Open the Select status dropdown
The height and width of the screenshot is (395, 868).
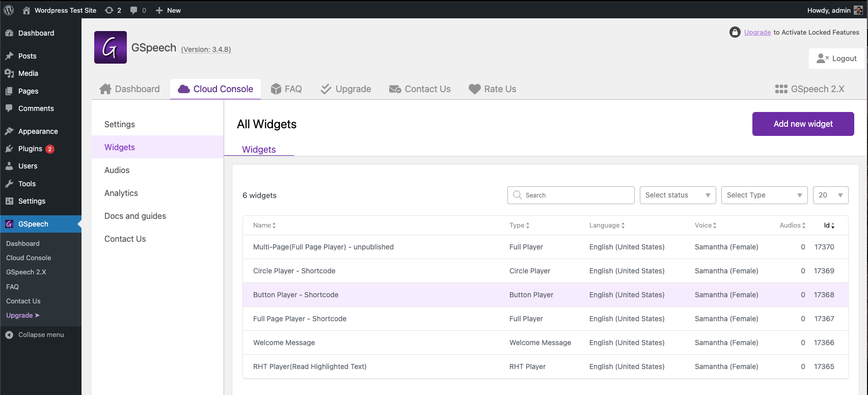[678, 195]
